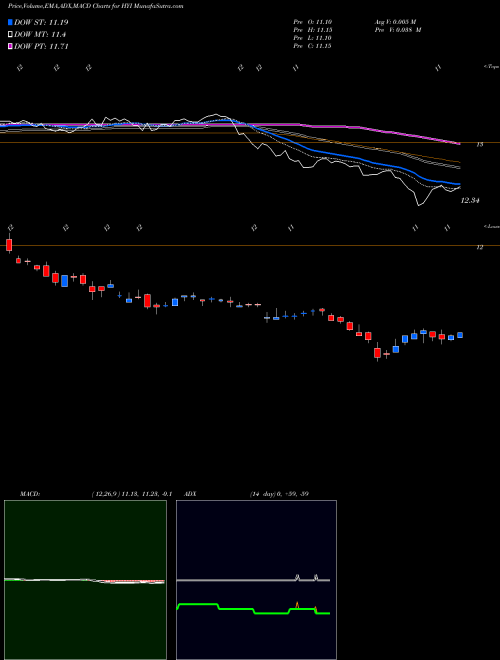Click the 'Pre V: 0.038 M' volume text
The image size is (500, 660).
400,30
